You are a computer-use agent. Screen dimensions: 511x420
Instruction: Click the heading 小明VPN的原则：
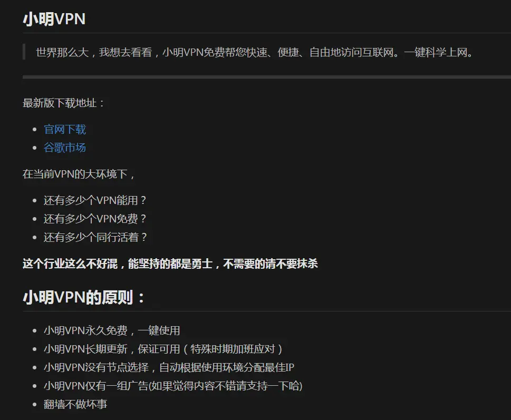coord(84,297)
